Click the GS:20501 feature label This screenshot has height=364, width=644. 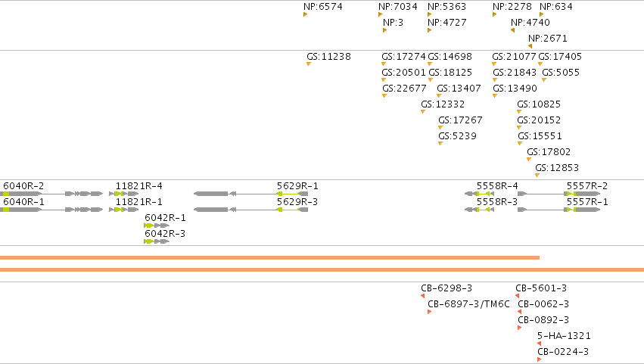click(404, 73)
